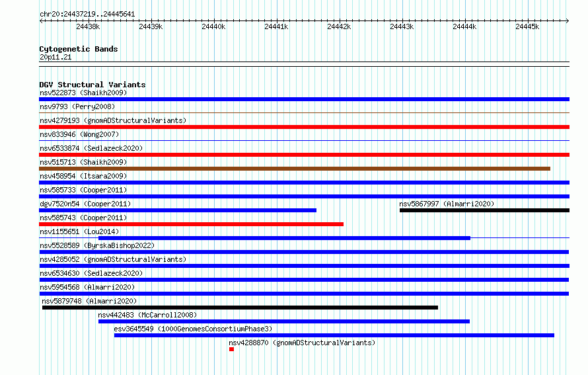Screen dimensions: 588x375
Task: Open esv3645549 (1000GenomesConsortiumPhase3) label
Action: 193,329
